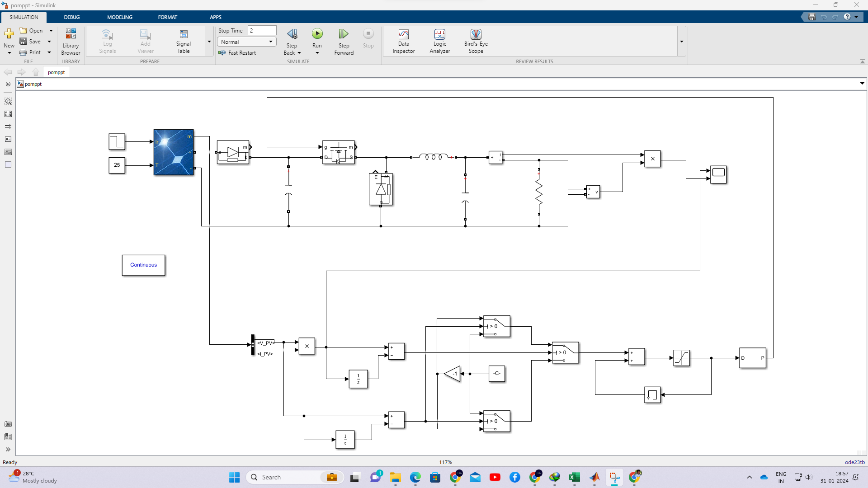The image size is (868, 488).
Task: Switch to the Modeling tab
Action: tap(119, 17)
